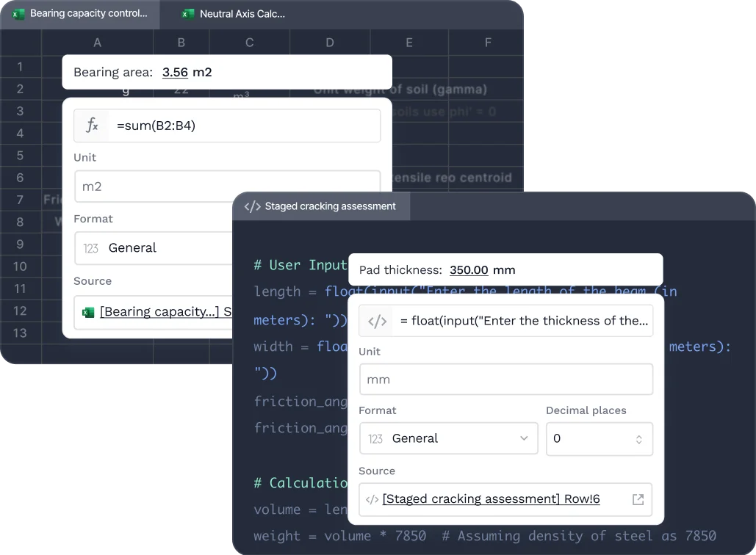Viewport: 756px width, 555px height.
Task: Click the fx formula icon
Action: click(x=92, y=126)
